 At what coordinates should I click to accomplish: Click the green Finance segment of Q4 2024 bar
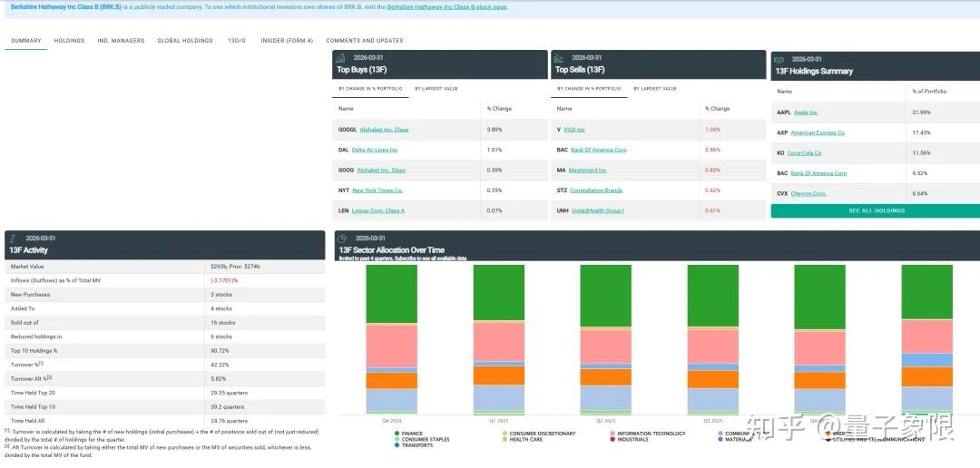click(392, 294)
